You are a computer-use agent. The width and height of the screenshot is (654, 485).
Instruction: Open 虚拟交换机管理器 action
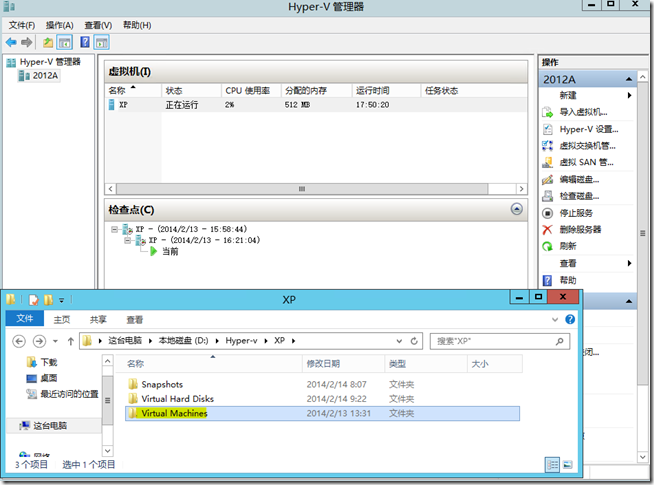pyautogui.click(x=587, y=146)
